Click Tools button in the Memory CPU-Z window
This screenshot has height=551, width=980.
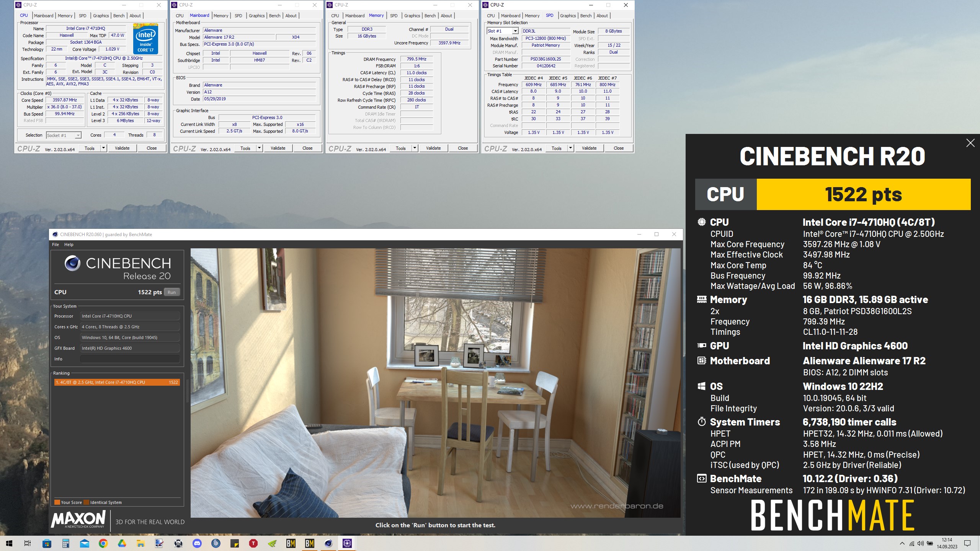tap(401, 148)
